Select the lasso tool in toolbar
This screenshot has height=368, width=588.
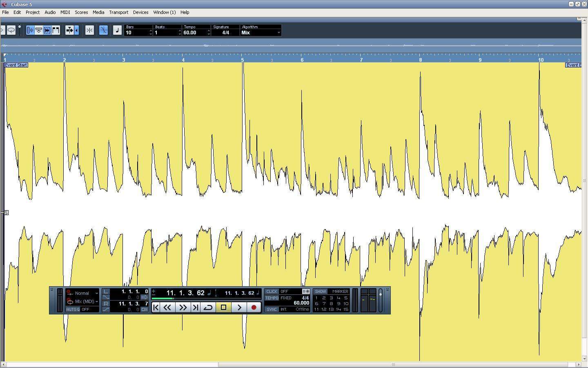[x=11, y=30]
